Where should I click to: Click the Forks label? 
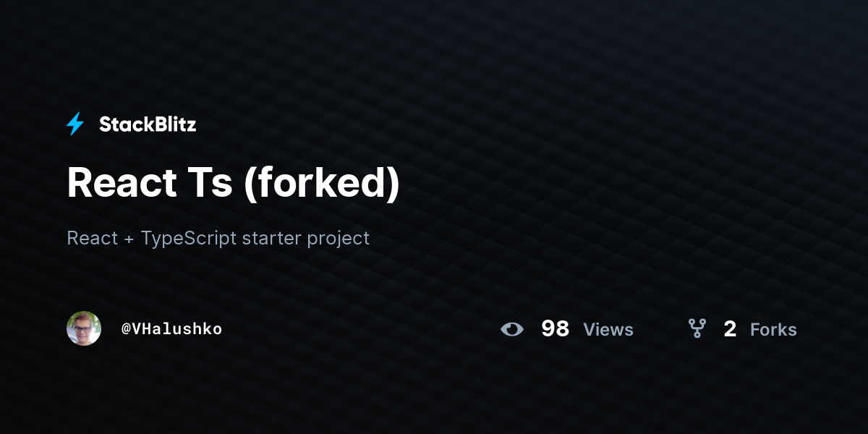pos(773,330)
